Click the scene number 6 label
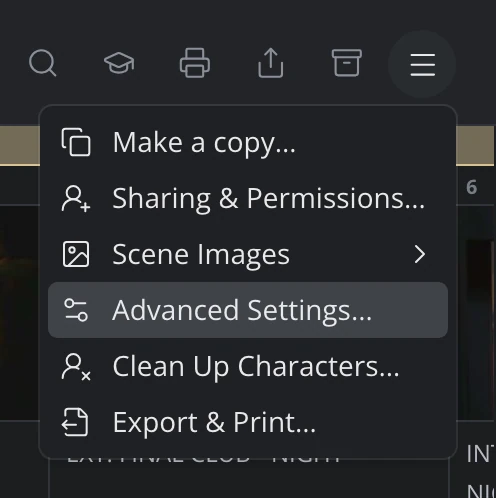Image resolution: width=496 pixels, height=498 pixels. (x=472, y=187)
